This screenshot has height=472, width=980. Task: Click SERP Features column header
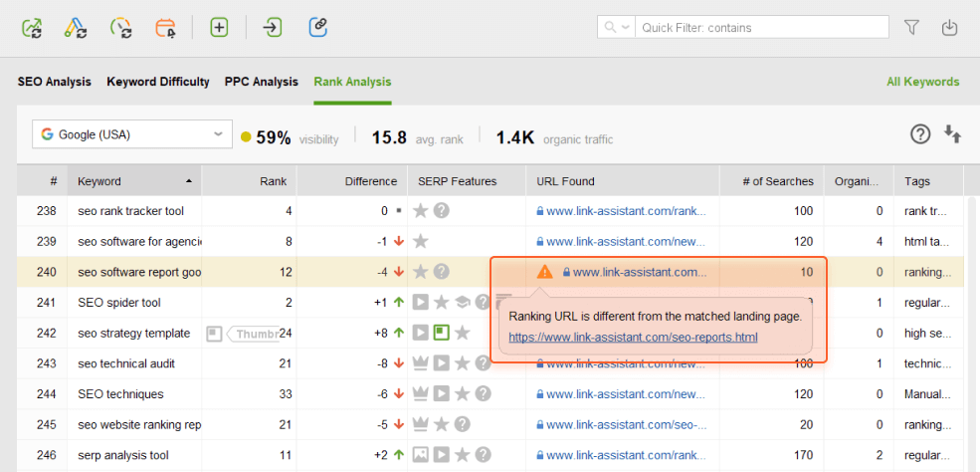[467, 181]
